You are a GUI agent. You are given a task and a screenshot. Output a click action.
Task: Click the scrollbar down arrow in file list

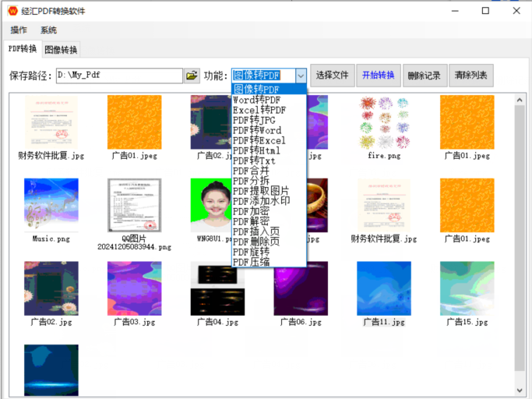[520, 390]
